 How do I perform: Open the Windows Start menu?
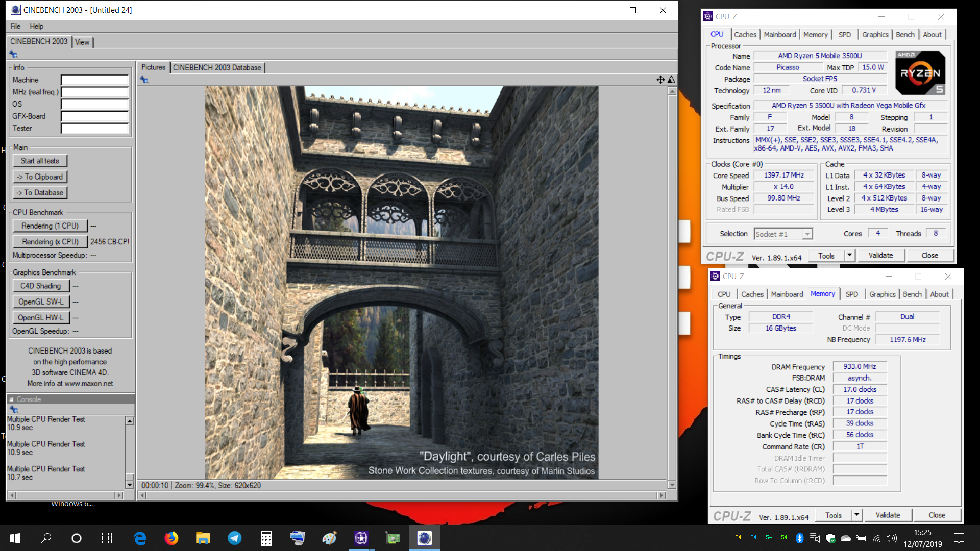15,538
